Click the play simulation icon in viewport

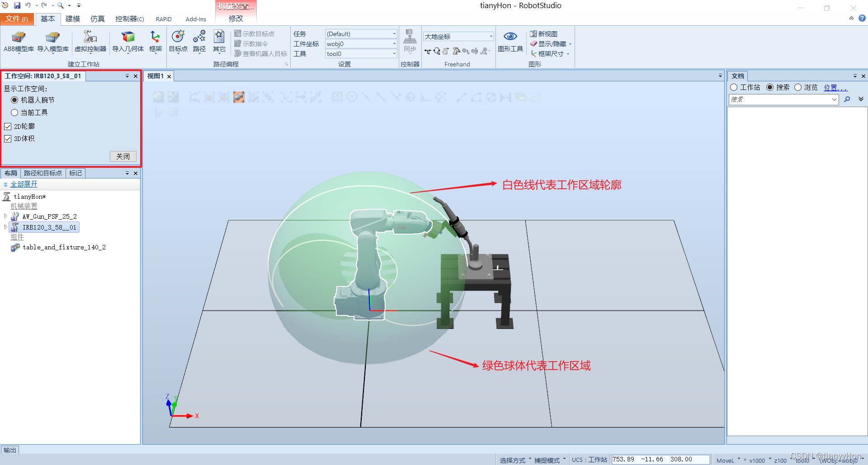click(158, 112)
